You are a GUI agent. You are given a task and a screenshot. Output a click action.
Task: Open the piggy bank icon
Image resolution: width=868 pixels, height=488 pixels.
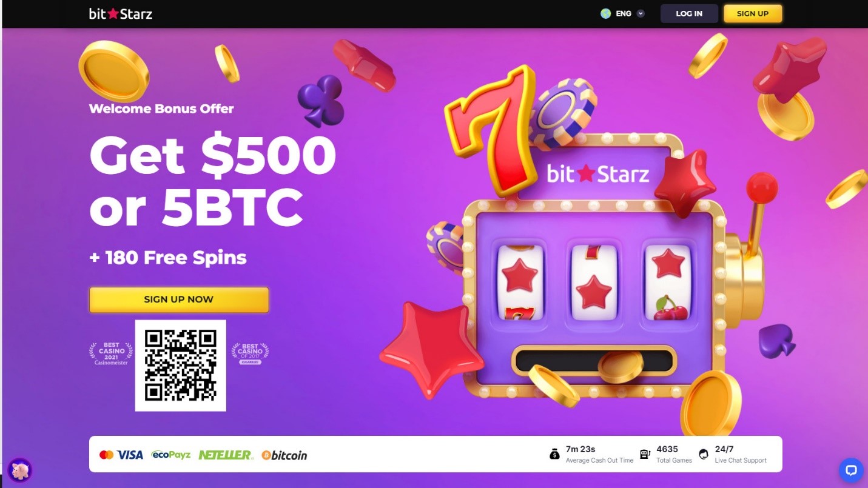click(x=19, y=470)
